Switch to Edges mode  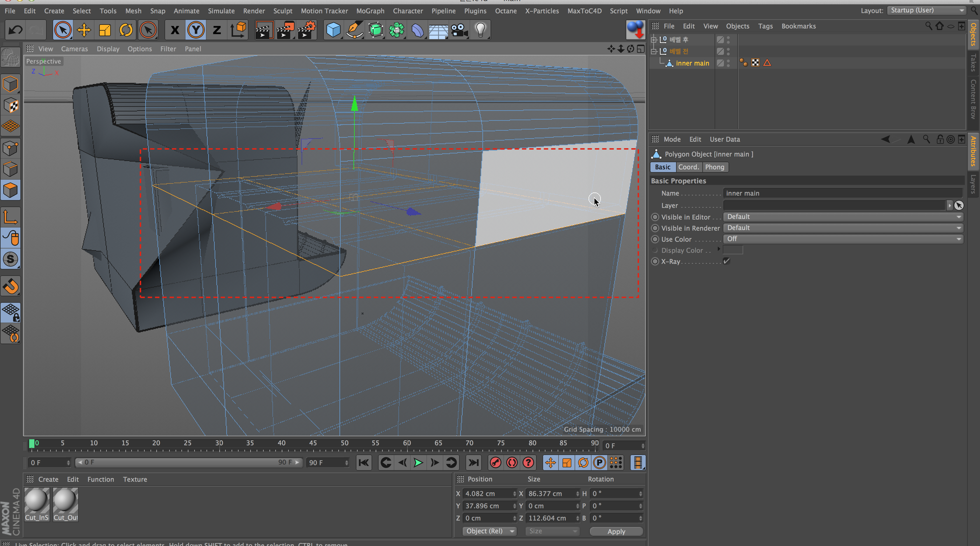[x=11, y=169]
